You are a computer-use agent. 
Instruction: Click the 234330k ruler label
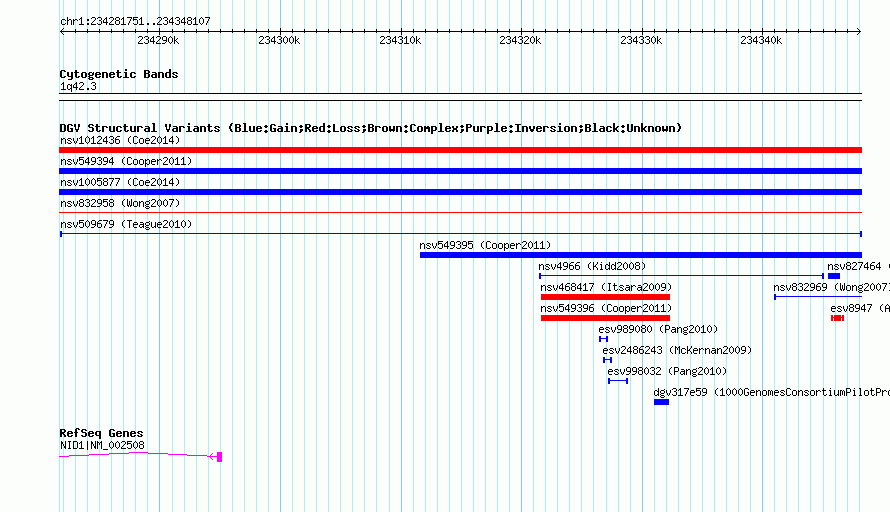tap(641, 40)
